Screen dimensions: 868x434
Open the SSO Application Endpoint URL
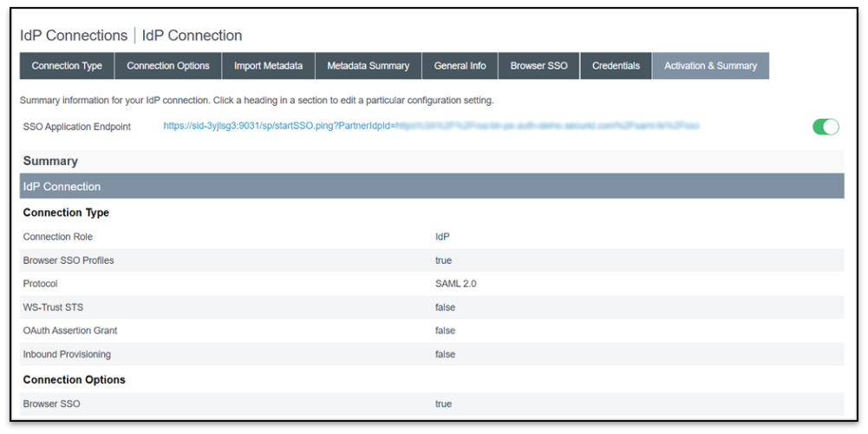[x=430, y=127]
